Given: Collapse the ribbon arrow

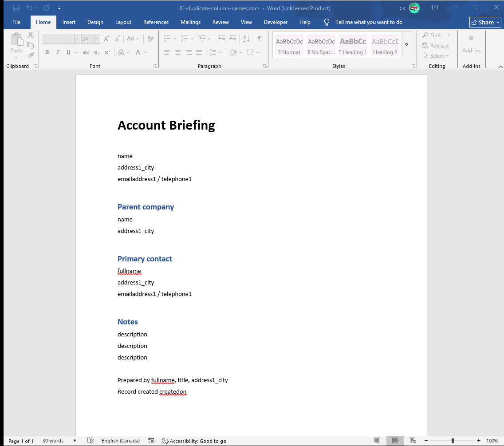Looking at the screenshot, I should tap(500, 67).
